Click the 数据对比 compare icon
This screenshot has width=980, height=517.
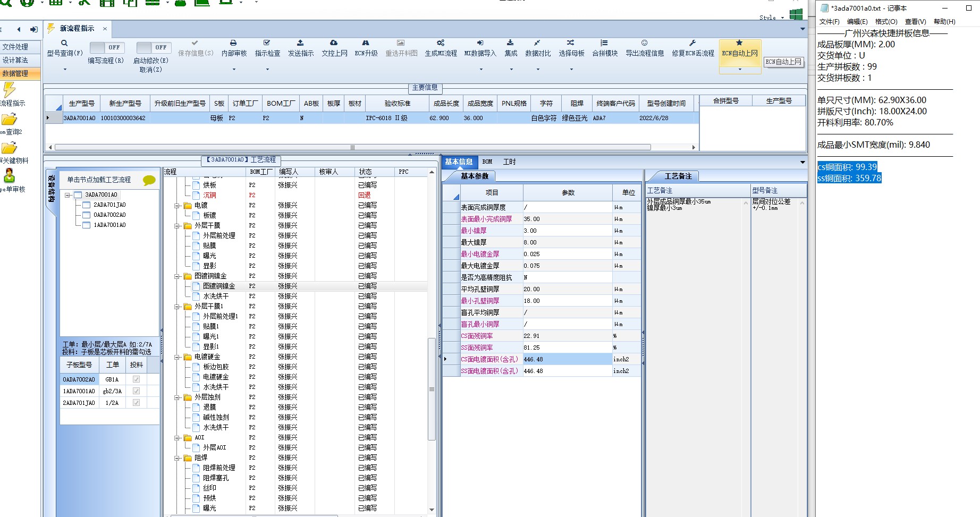pos(537,43)
